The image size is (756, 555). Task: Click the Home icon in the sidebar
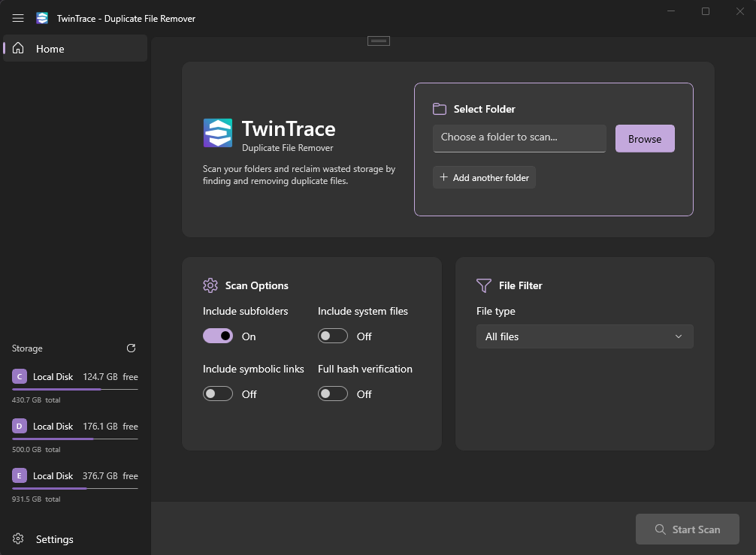18,48
